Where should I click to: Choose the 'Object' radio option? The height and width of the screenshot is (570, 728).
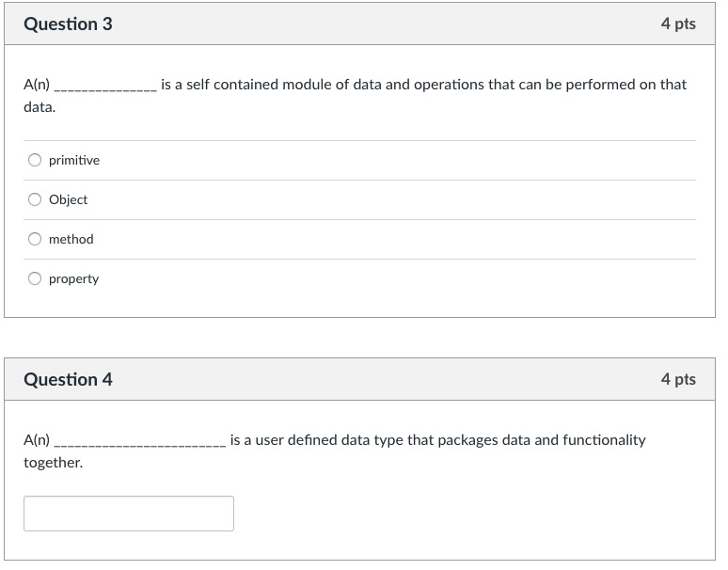point(35,199)
